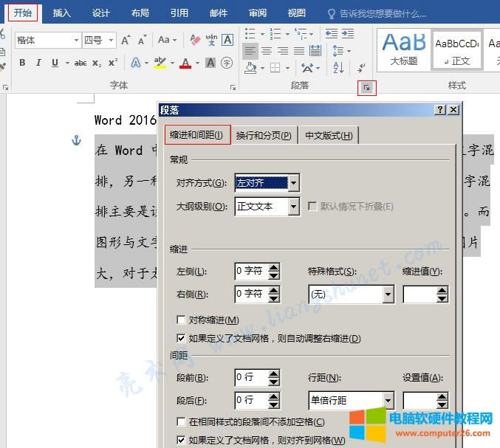Switch to the 换行和分页 tab
The width and height of the screenshot is (500, 448).
tap(264, 135)
